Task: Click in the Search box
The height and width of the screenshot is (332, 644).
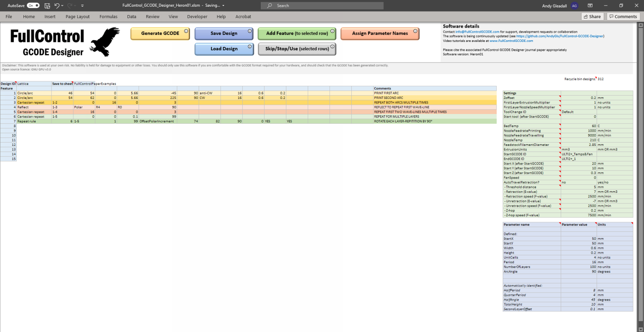Action: pos(322,6)
